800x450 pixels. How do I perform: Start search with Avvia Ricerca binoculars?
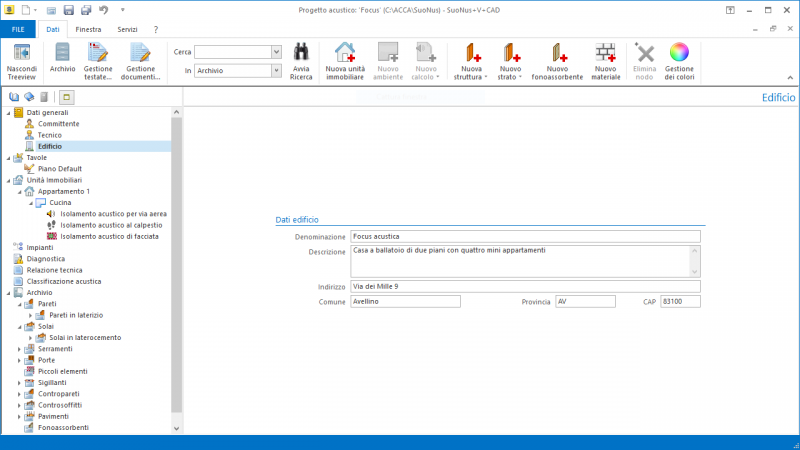(x=301, y=61)
